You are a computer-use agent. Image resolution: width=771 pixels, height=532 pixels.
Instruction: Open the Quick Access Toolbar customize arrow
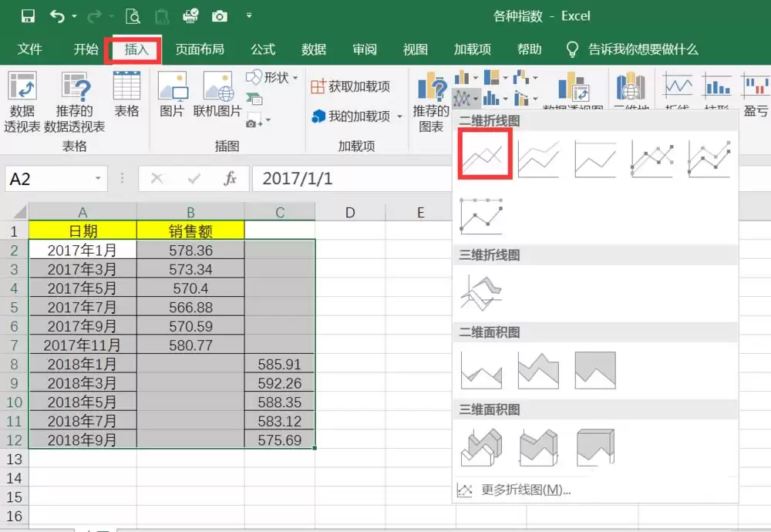click(249, 15)
